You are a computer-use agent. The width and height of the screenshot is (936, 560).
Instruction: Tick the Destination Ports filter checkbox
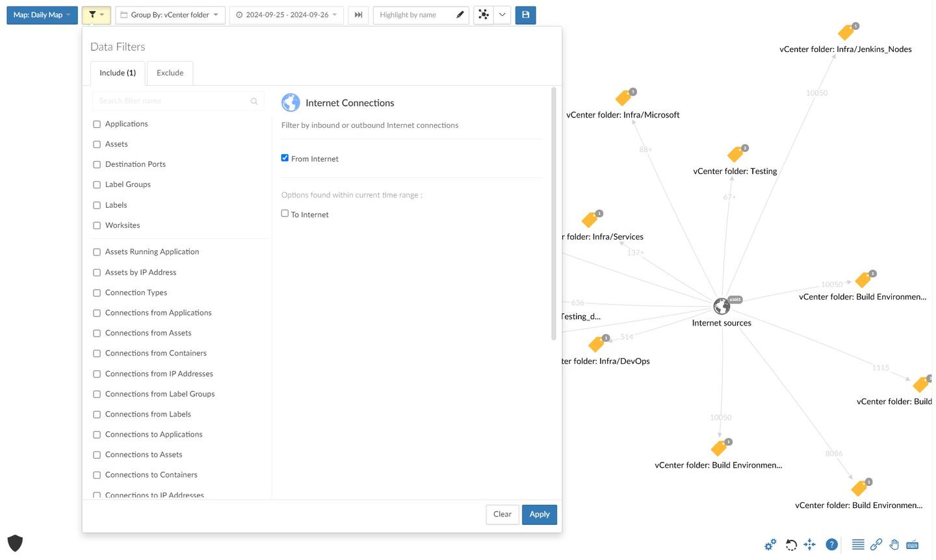(97, 165)
